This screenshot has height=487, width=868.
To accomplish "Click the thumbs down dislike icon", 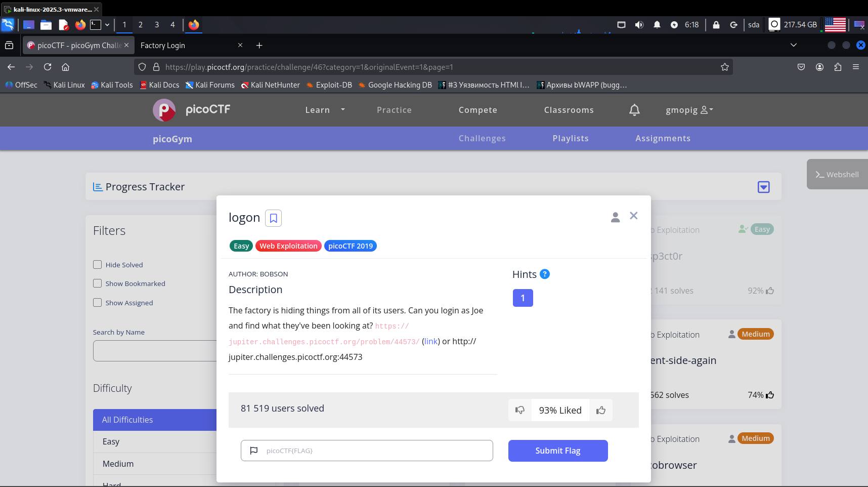I will pyautogui.click(x=519, y=411).
